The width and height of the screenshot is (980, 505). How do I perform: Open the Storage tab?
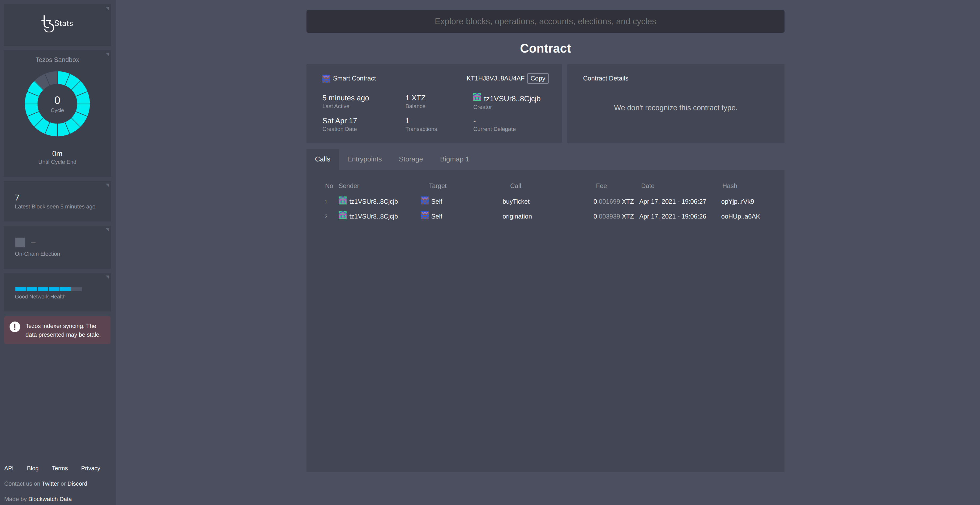pyautogui.click(x=411, y=159)
